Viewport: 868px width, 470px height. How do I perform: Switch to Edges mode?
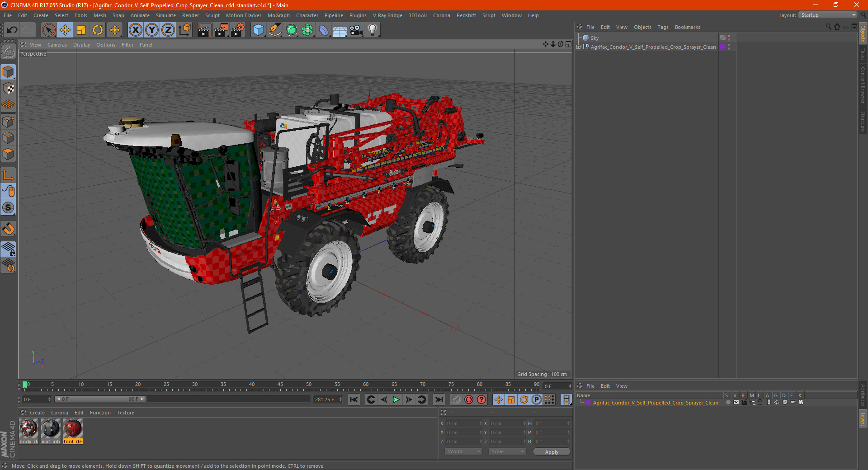[8, 138]
